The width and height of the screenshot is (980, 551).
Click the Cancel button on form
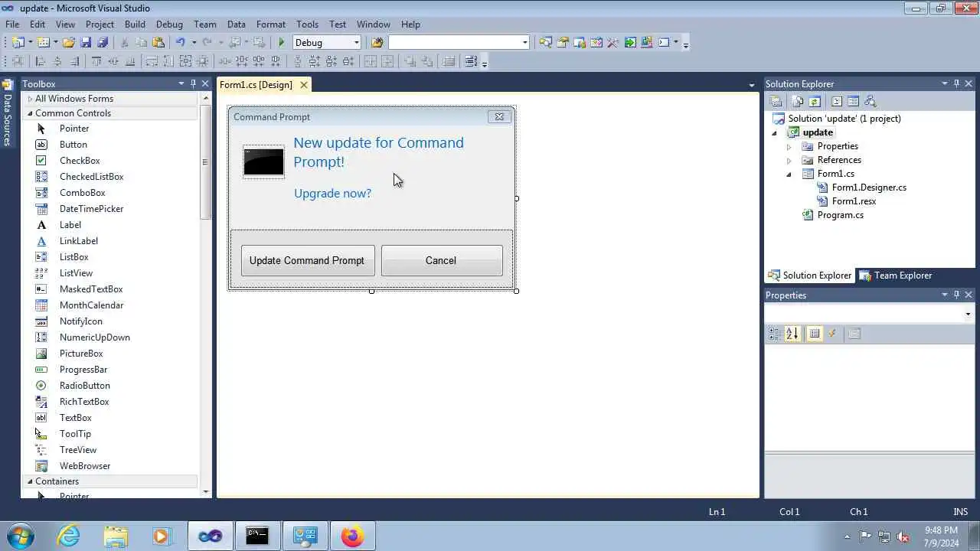pyautogui.click(x=442, y=261)
